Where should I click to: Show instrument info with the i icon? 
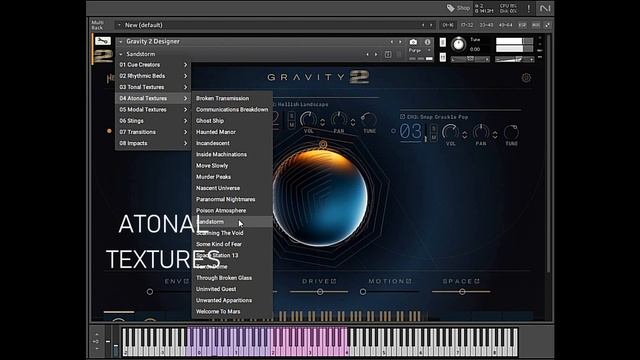click(427, 42)
